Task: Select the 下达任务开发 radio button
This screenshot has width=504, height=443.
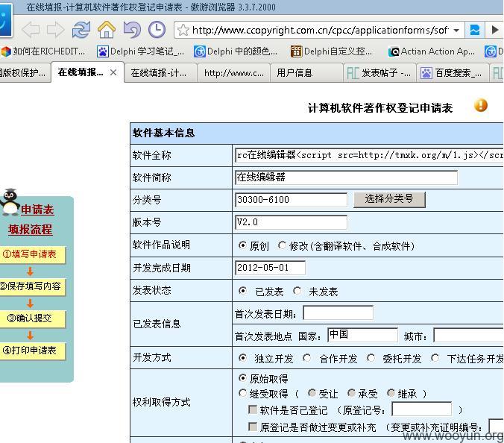Action: tap(435, 358)
